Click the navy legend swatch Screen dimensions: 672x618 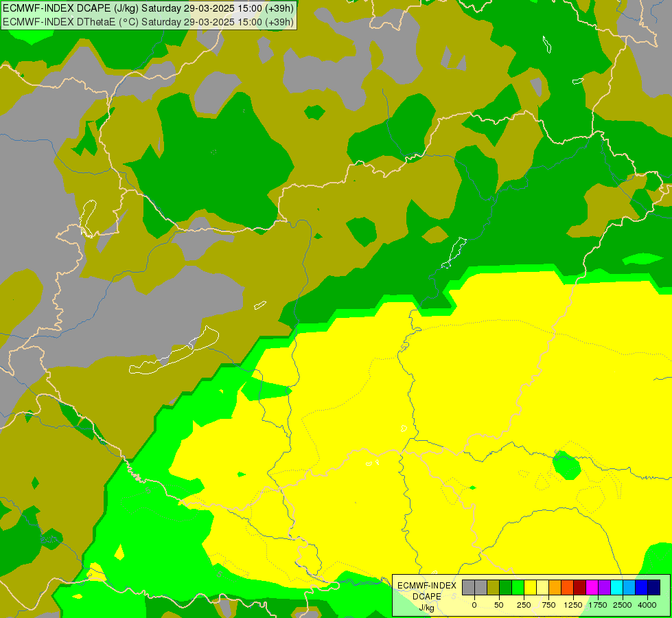tap(654, 588)
